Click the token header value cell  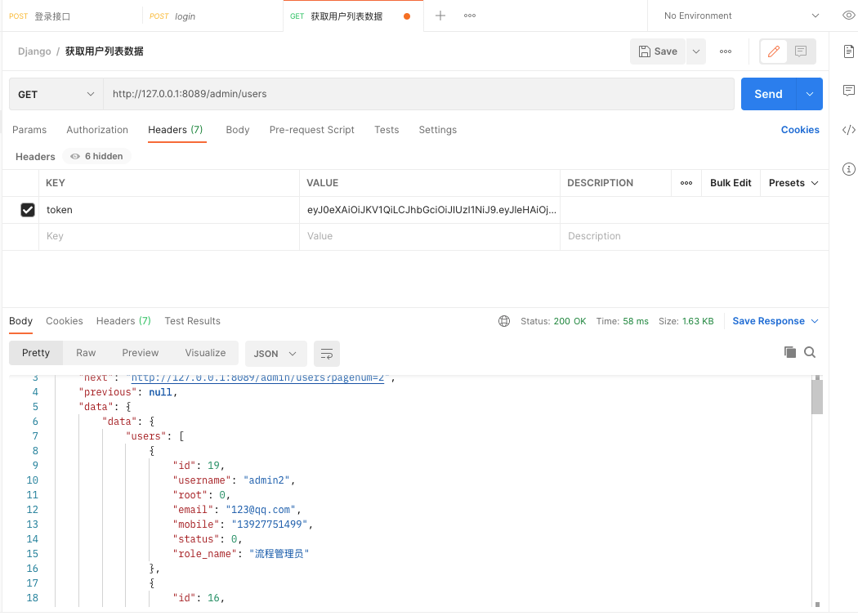tap(430, 210)
